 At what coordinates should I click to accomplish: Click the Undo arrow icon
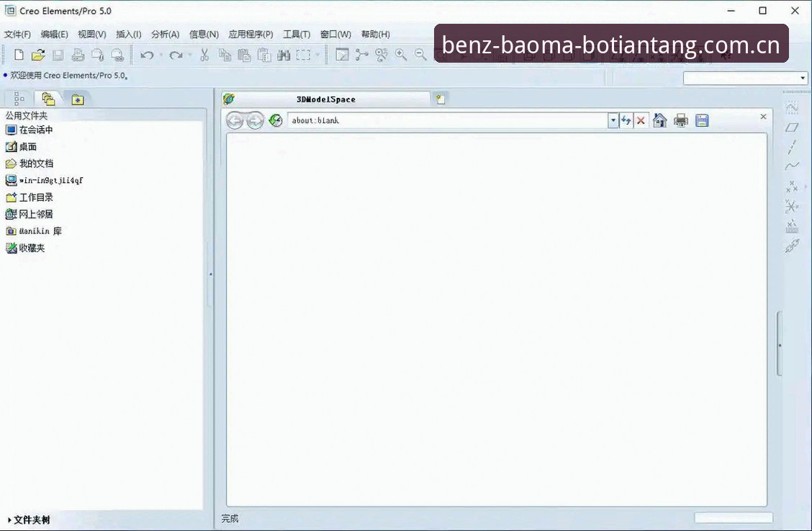[147, 55]
